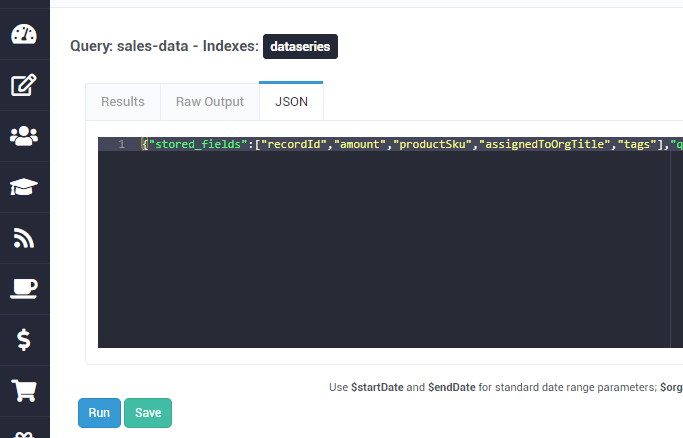Click the "productSku" field in JSON
The image size is (683, 438).
click(x=433, y=144)
